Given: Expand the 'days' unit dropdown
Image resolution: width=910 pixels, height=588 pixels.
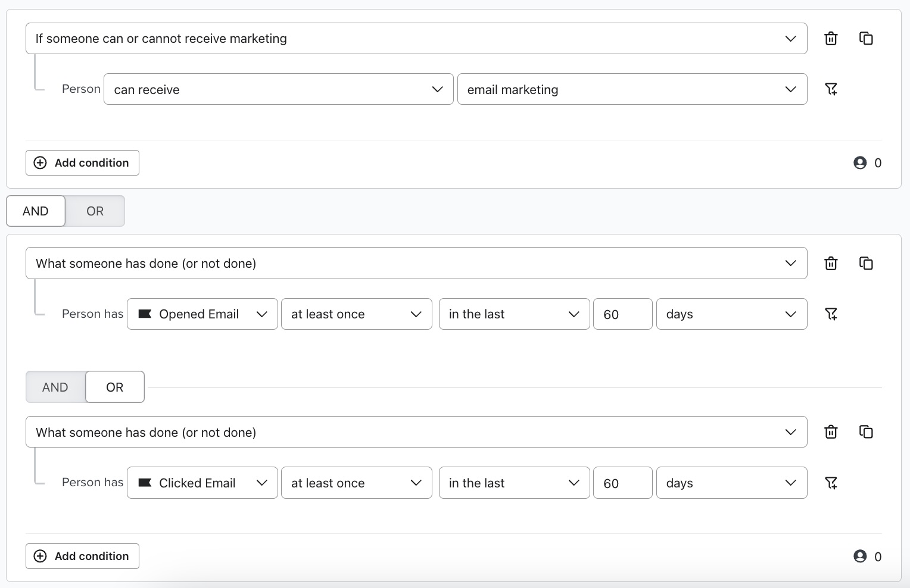Looking at the screenshot, I should click(x=731, y=314).
